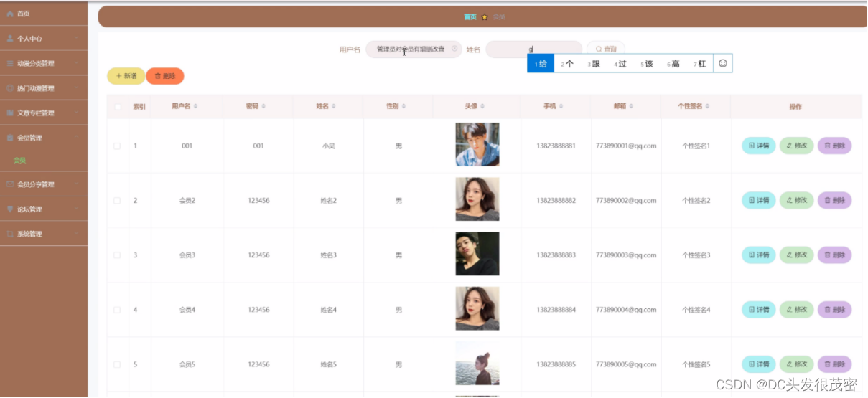The image size is (868, 398).
Task: Click purple 删除 for 会员4
Action: (x=835, y=310)
